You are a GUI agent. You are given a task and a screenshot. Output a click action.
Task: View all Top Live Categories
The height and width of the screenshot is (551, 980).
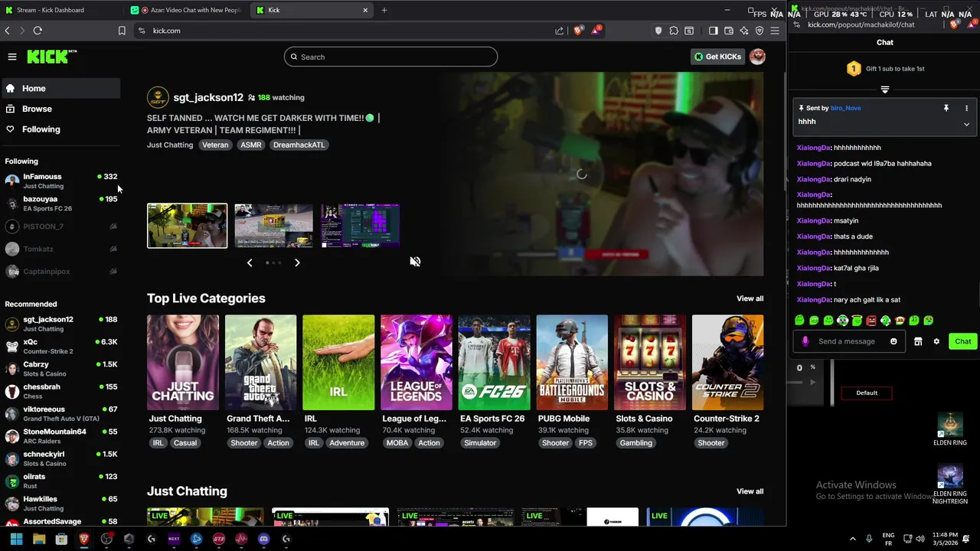[x=750, y=298]
